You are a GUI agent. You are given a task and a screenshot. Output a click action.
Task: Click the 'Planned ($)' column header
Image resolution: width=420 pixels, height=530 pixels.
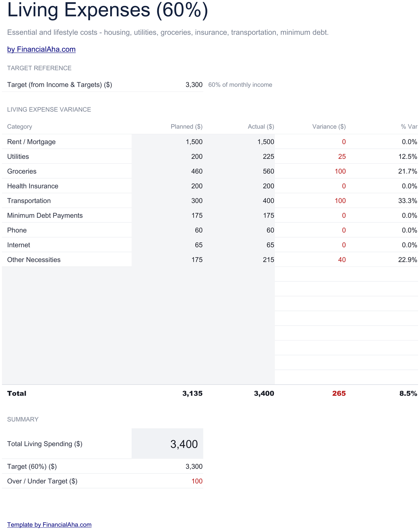[187, 127]
